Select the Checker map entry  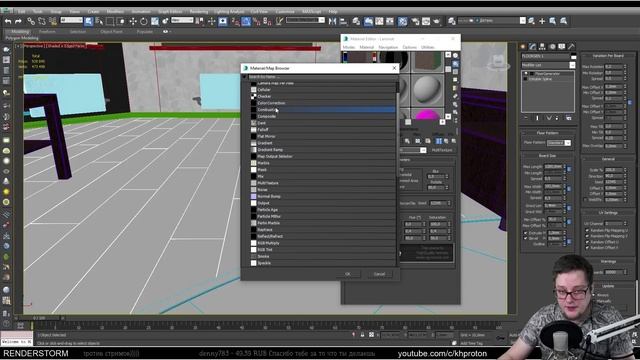[323, 96]
